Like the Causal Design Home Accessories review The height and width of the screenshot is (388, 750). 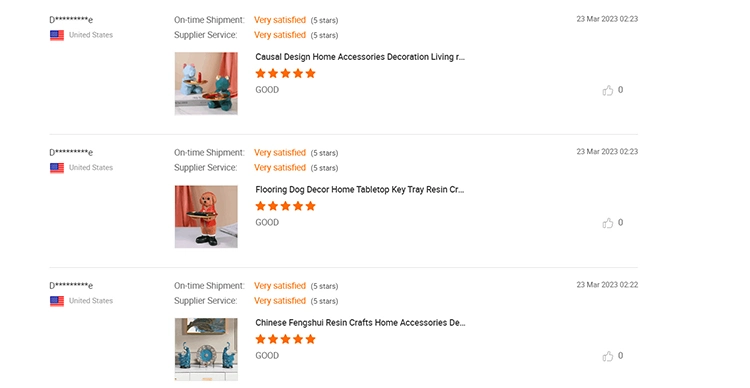click(x=607, y=90)
